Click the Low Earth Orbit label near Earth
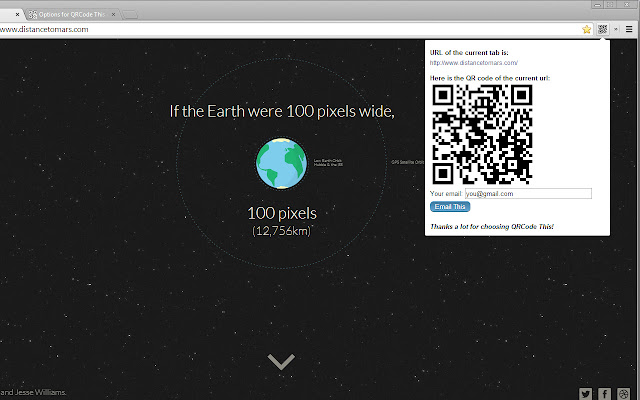Viewport: 640px width, 400px height. (x=328, y=162)
